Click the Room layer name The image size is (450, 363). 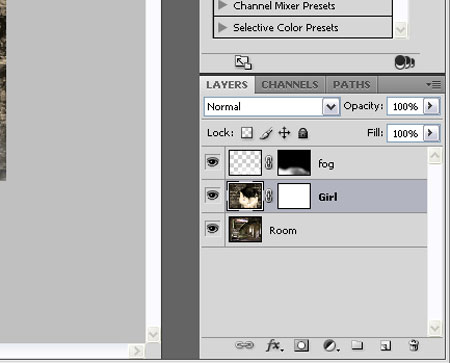click(x=283, y=230)
